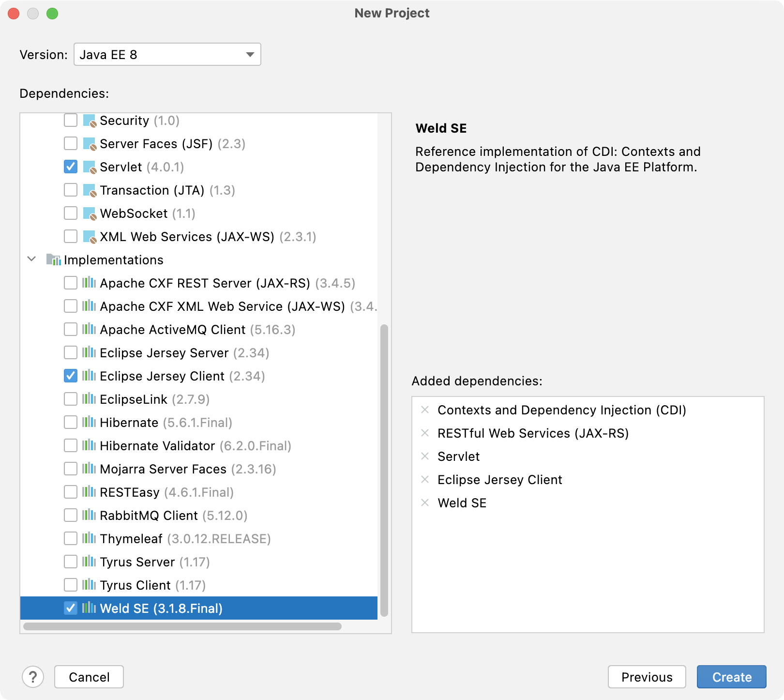Remove Eclipse Jersey Client from added dependencies

click(x=425, y=480)
